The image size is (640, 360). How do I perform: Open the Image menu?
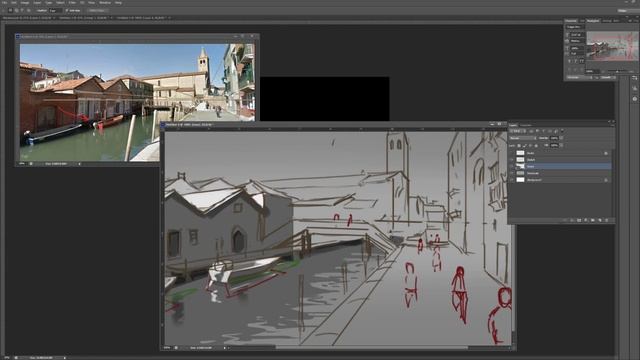point(25,3)
